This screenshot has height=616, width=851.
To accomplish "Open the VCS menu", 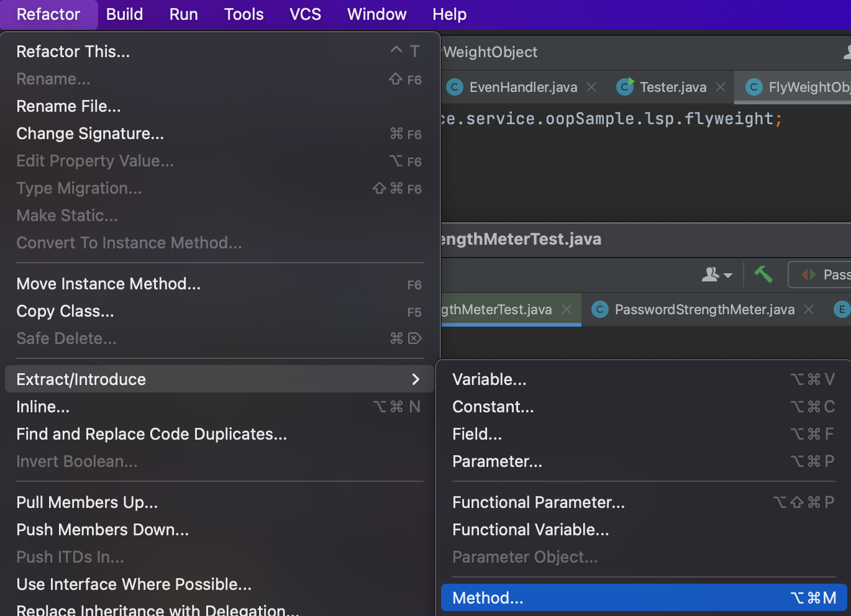I will click(x=305, y=14).
